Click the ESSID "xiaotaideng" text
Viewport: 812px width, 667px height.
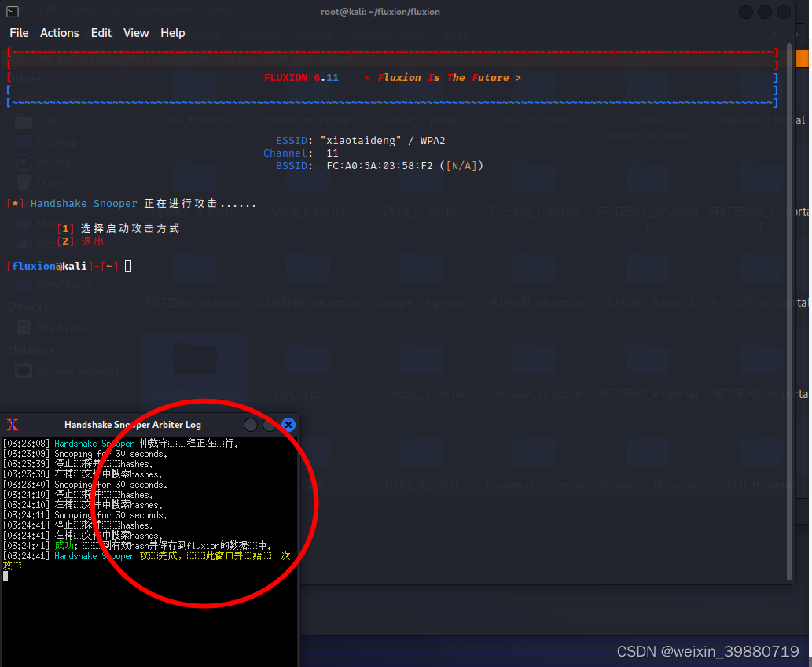click(x=361, y=141)
